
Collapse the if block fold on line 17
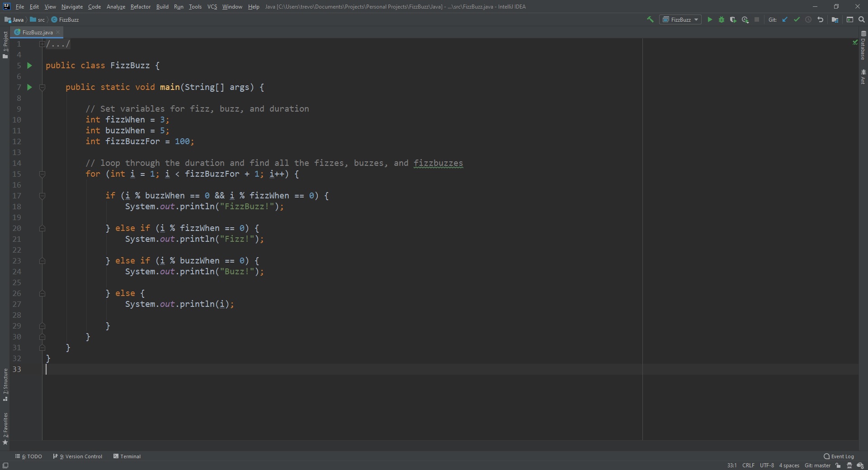tap(42, 196)
